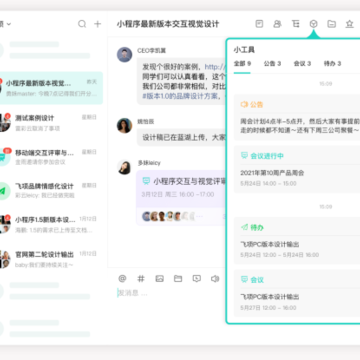
Task: Expand the dropdown chevron above the chat list
Action: coord(9,24)
